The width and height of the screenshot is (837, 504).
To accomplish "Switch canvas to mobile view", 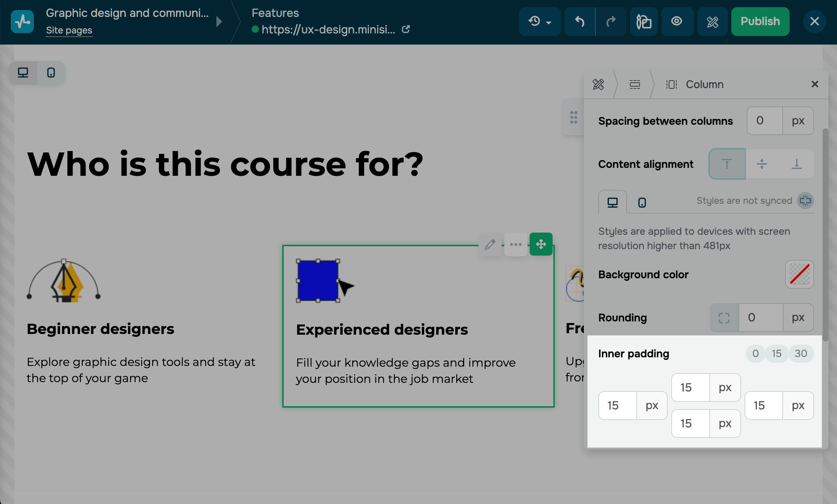I will click(x=51, y=73).
